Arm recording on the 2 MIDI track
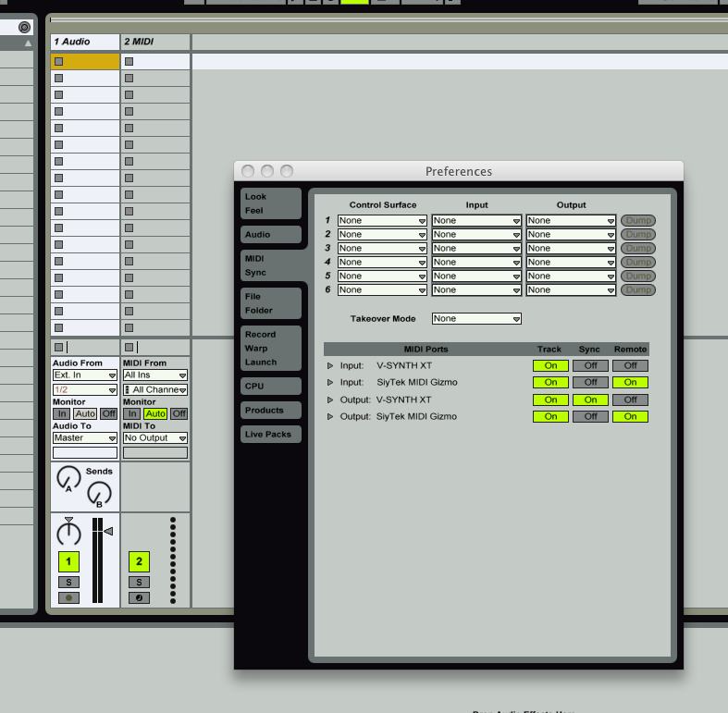This screenshot has width=728, height=713. [x=139, y=597]
